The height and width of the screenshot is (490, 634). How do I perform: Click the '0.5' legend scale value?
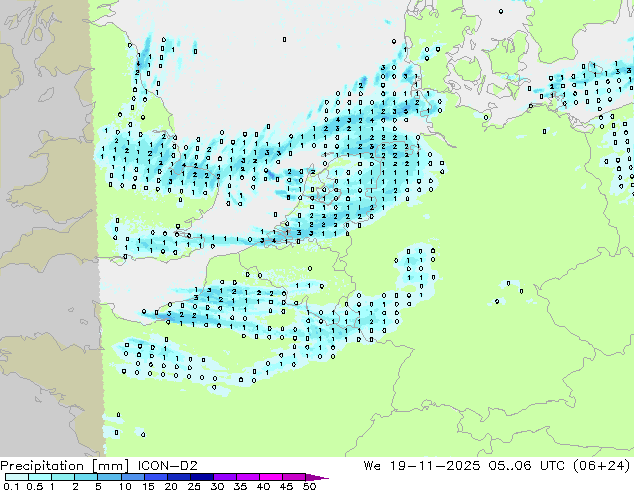point(35,486)
